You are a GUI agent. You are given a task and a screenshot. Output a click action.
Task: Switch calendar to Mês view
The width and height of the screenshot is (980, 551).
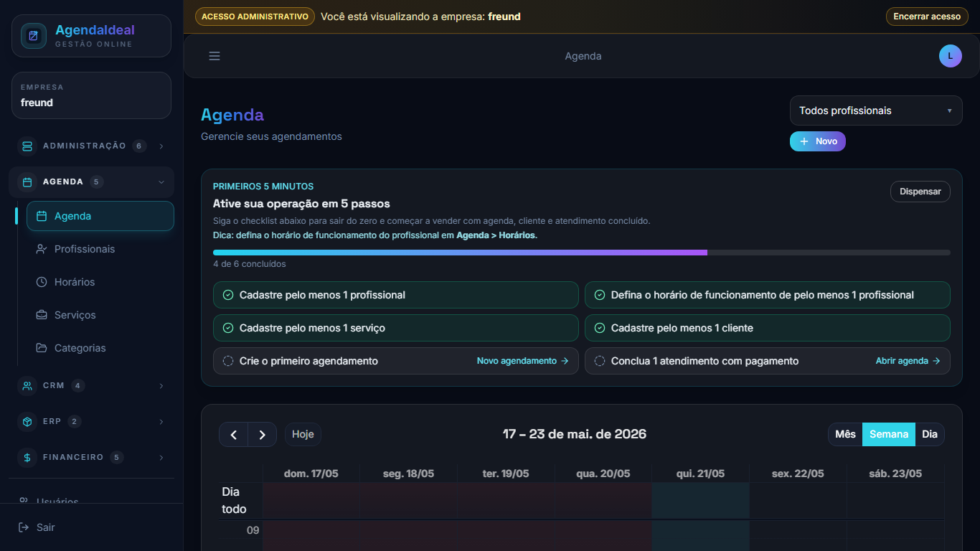845,434
